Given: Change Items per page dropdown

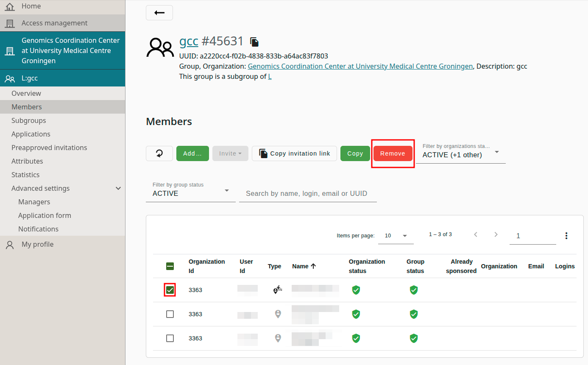Looking at the screenshot, I should tap(396, 236).
